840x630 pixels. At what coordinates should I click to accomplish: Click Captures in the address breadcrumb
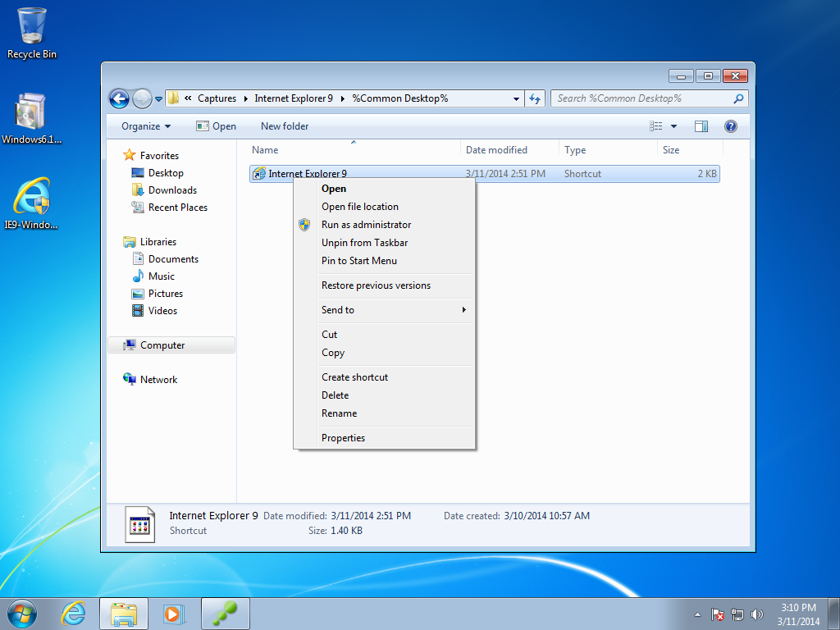point(217,98)
